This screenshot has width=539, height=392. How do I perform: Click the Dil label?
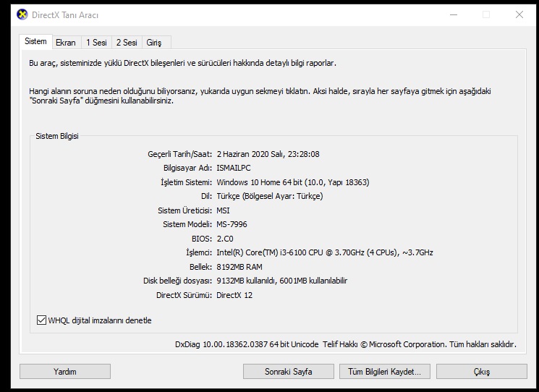coord(207,196)
